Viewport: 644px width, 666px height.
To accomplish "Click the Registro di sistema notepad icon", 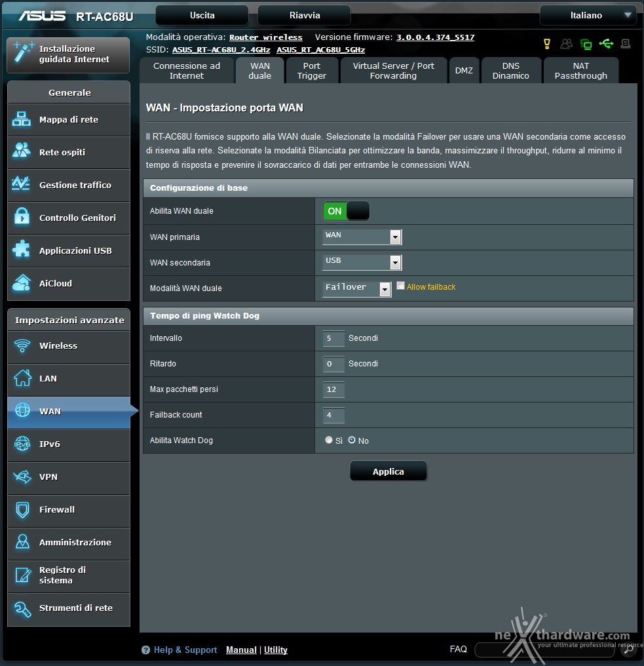I will pyautogui.click(x=23, y=575).
